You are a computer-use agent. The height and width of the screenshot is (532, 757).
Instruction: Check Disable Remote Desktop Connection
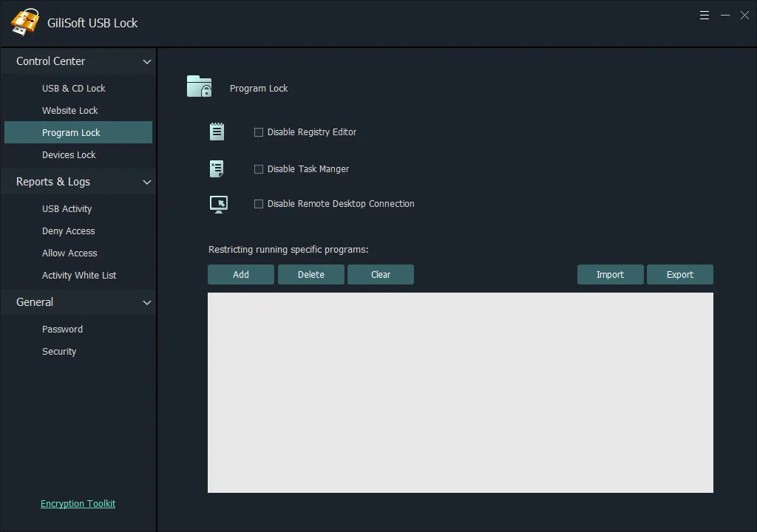click(259, 204)
